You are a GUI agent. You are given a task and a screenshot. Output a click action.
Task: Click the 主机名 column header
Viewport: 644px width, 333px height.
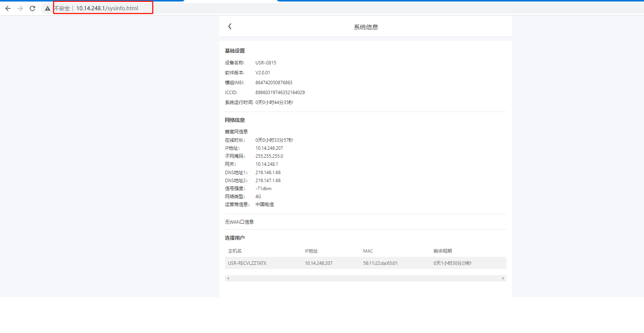[x=235, y=251]
